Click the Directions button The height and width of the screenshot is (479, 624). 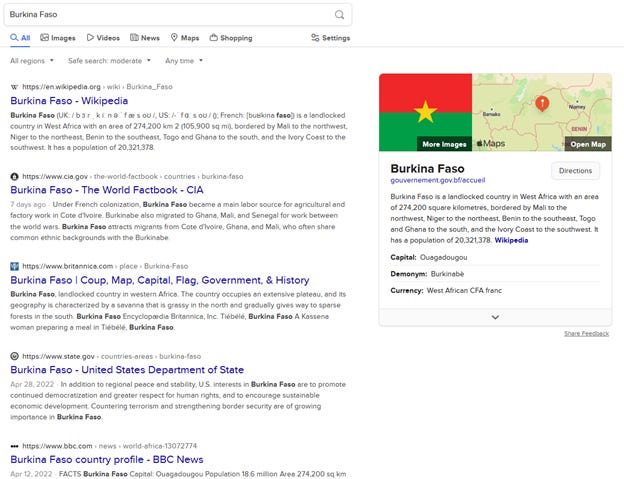(x=575, y=171)
